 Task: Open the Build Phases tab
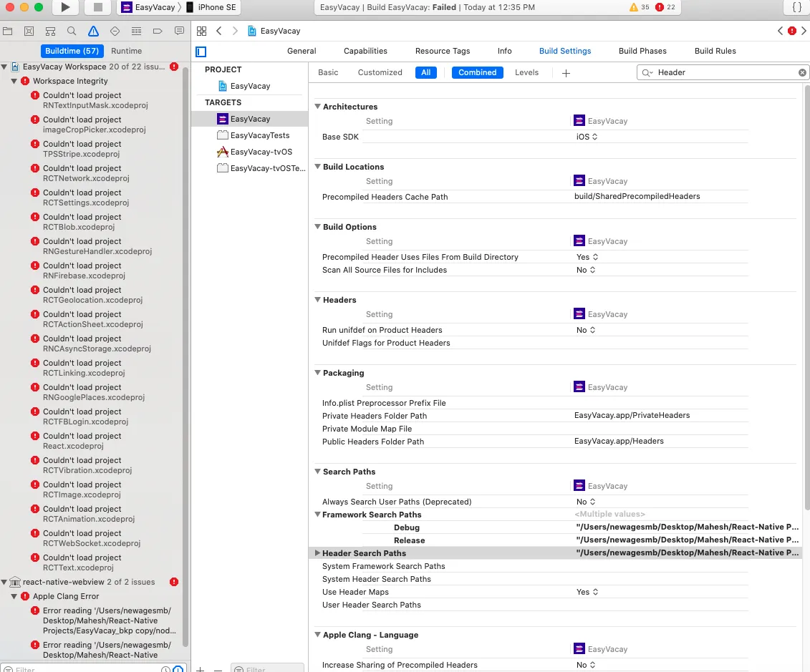click(x=642, y=51)
